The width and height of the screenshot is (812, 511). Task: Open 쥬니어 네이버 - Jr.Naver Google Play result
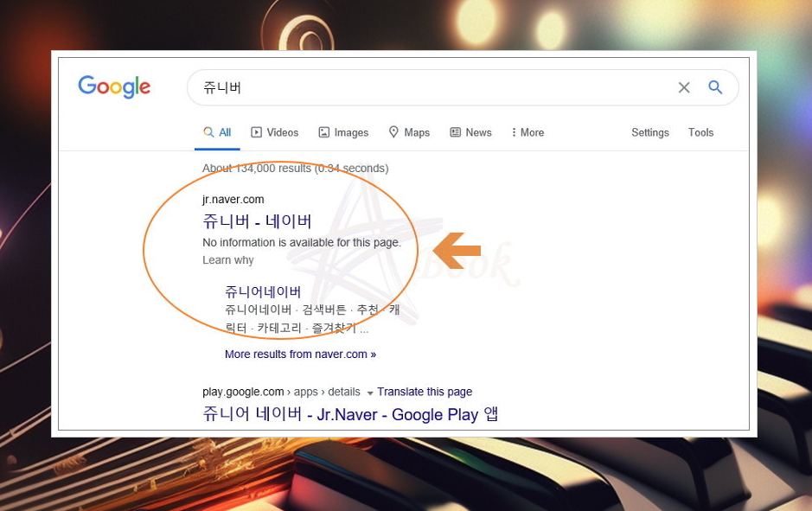(350, 414)
